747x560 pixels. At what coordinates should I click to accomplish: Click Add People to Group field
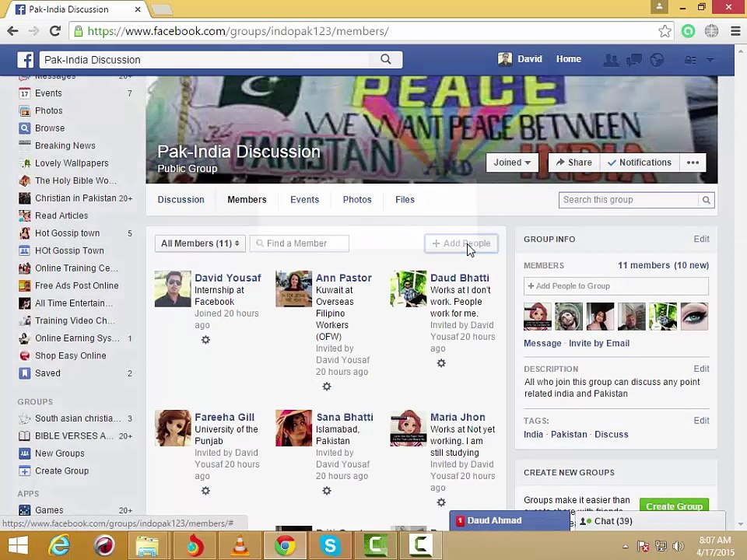tap(616, 286)
